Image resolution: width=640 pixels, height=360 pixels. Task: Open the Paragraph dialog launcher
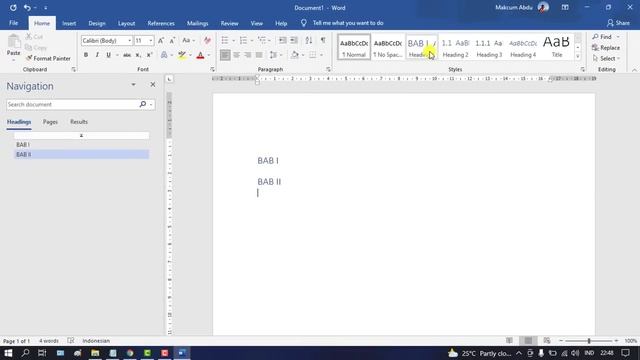coord(329,69)
